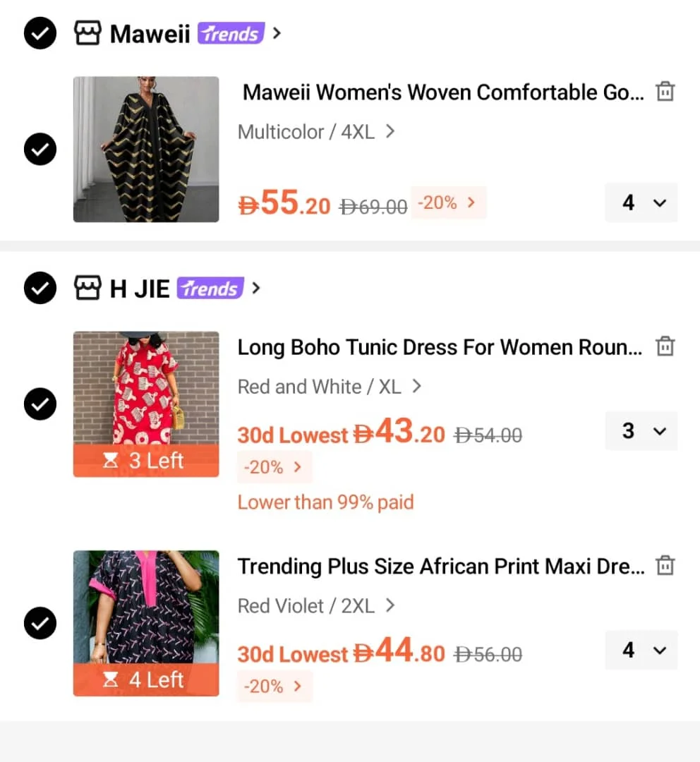Image resolution: width=700 pixels, height=762 pixels.
Task: Change the Multicolor / 4XL variant option
Action: point(316,132)
